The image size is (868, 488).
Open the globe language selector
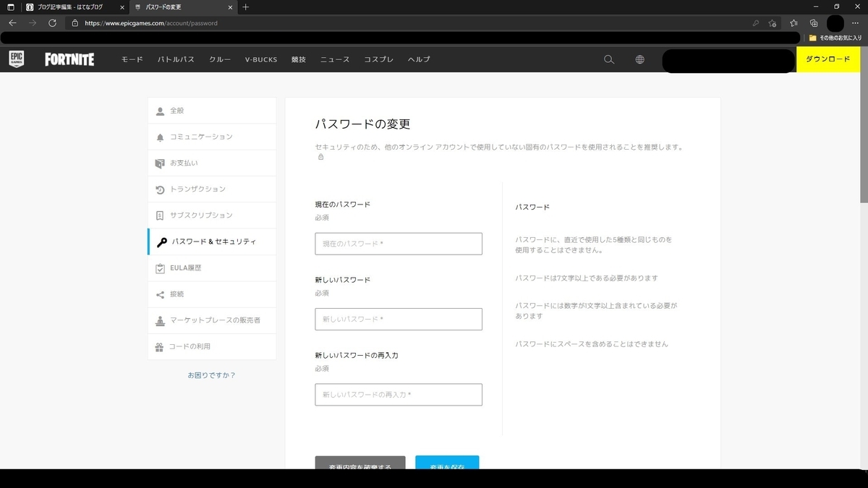click(x=639, y=59)
